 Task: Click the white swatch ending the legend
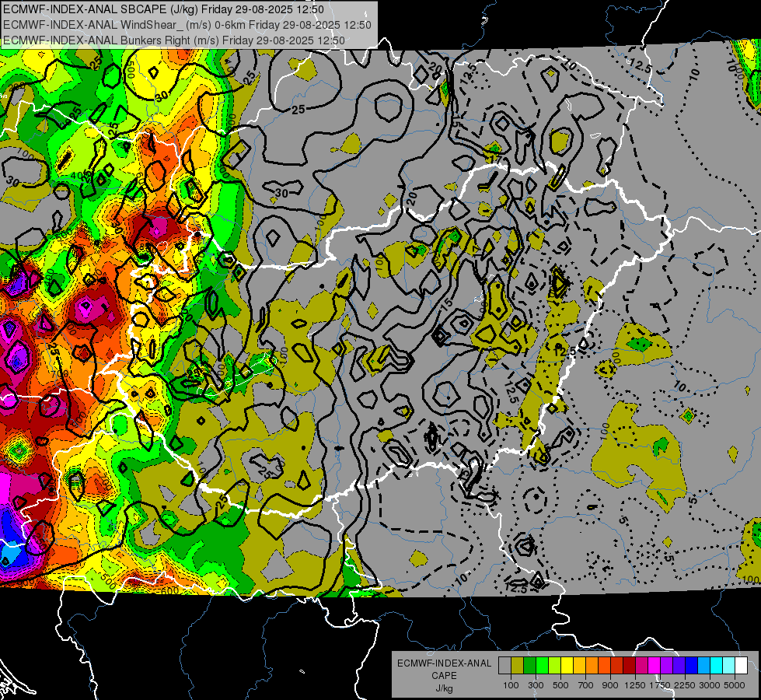[741, 666]
